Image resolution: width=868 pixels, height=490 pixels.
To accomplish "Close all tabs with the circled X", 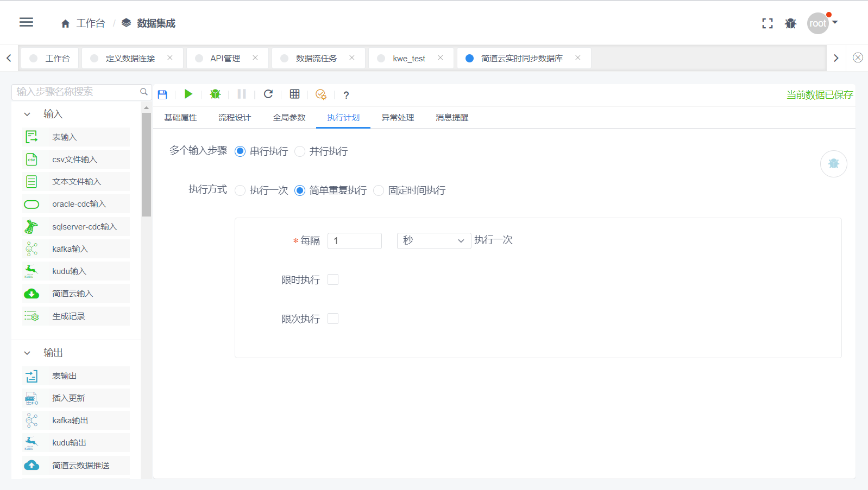I will [x=858, y=58].
